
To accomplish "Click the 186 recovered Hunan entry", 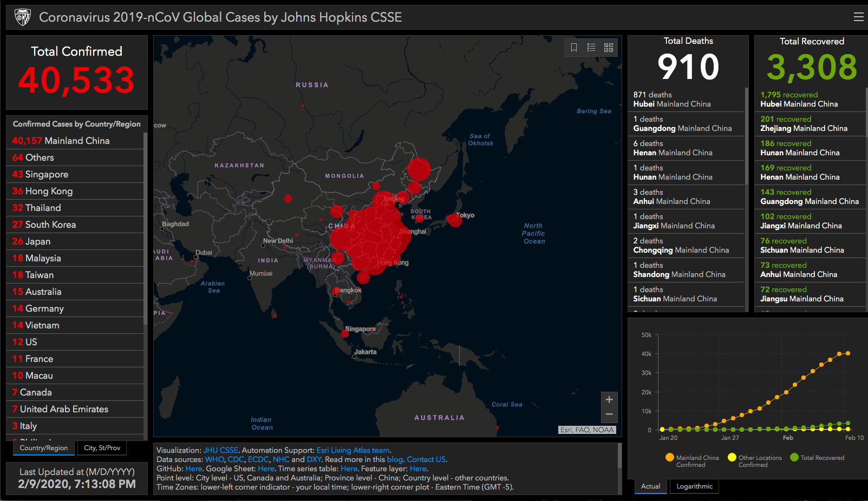I will pyautogui.click(x=811, y=148).
